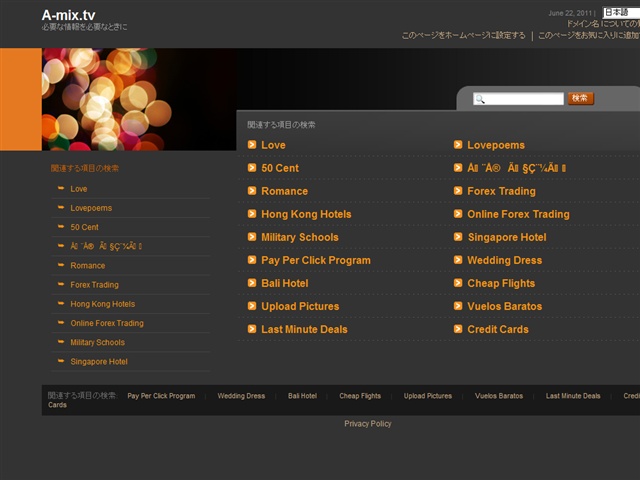Click the arrow bullet beside sidebar Singapore Hotel
This screenshot has height=480, width=640.
click(61, 361)
